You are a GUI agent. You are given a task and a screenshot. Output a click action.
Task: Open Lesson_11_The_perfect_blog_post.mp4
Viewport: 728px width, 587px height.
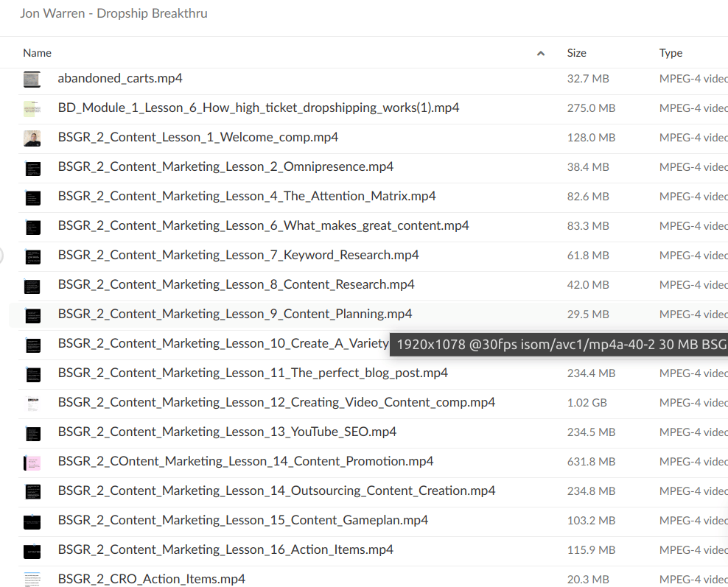pos(253,373)
